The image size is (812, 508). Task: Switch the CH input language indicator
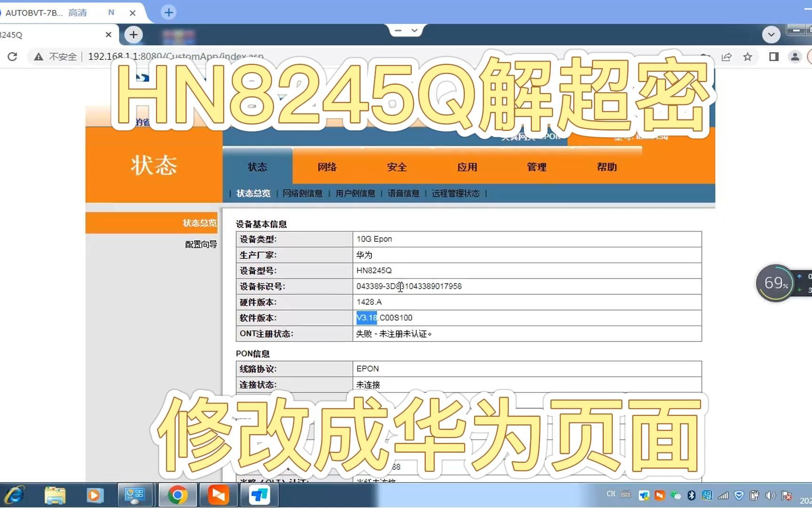pyautogui.click(x=611, y=494)
